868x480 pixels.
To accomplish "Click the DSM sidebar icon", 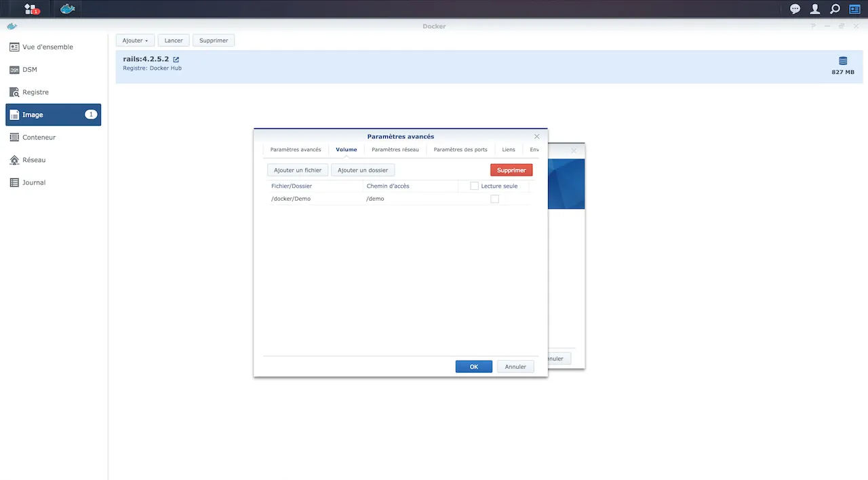I will point(14,70).
